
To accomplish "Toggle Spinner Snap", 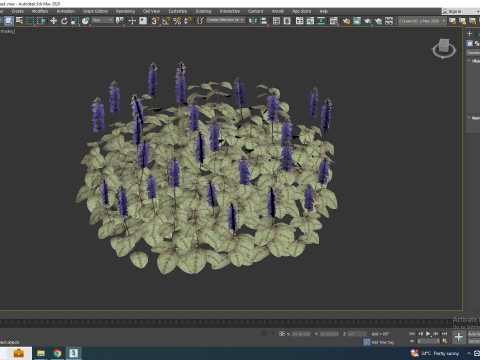I will 188,21.
